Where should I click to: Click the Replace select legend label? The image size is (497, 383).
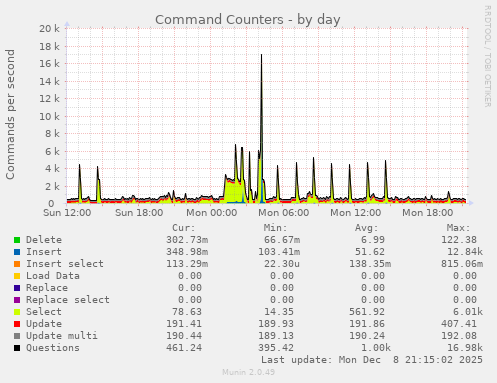68,300
